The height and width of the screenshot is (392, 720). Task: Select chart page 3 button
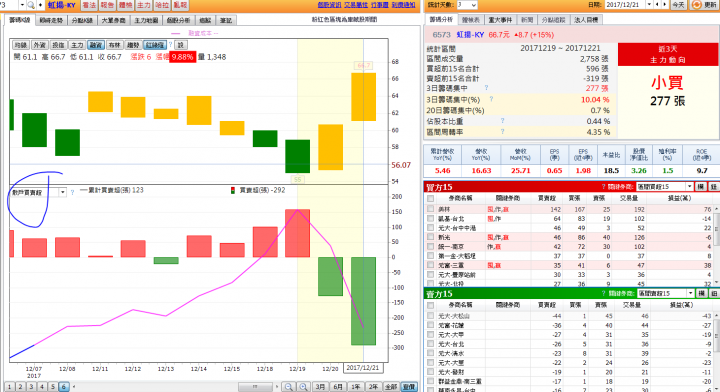click(31, 387)
